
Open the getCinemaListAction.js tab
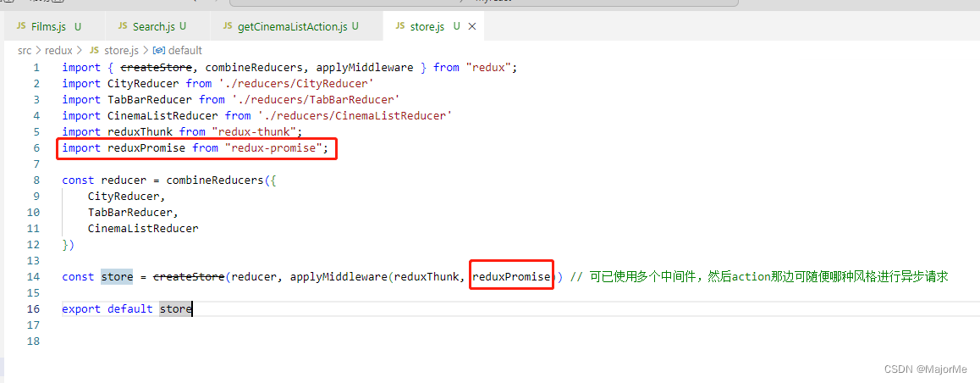292,26
